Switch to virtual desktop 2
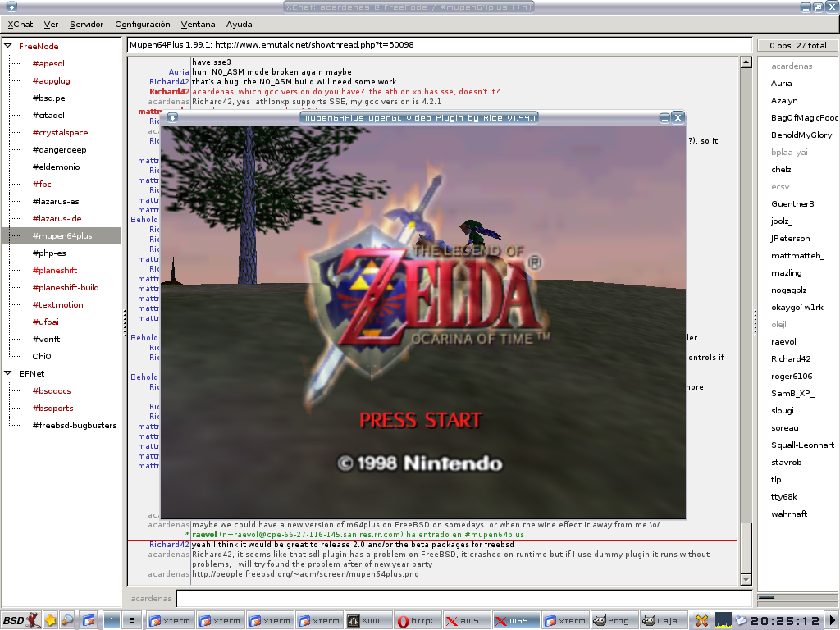 130,620
